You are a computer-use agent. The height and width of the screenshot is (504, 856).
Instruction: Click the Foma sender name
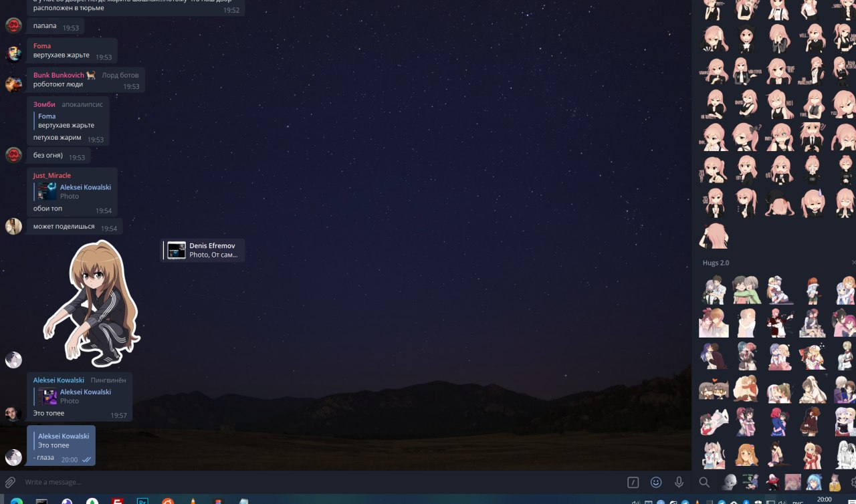42,45
